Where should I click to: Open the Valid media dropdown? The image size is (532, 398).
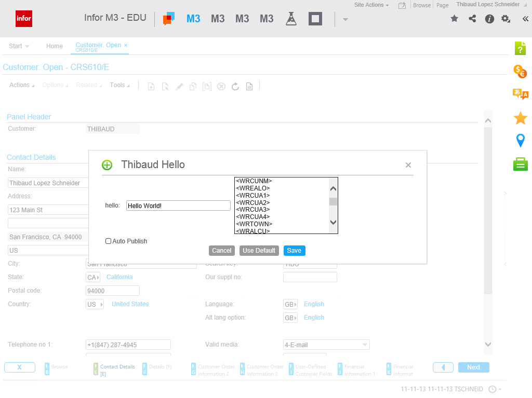(364, 345)
